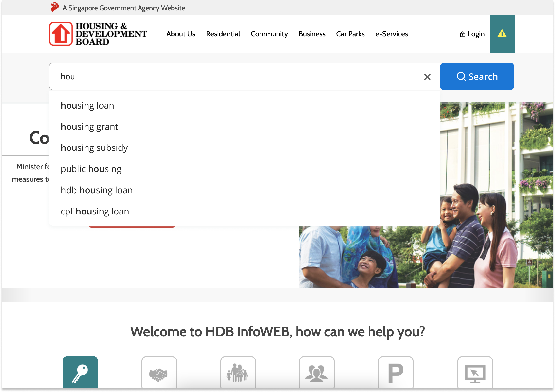This screenshot has height=392, width=555.
Task: Open the About Us menu
Action: click(x=181, y=34)
